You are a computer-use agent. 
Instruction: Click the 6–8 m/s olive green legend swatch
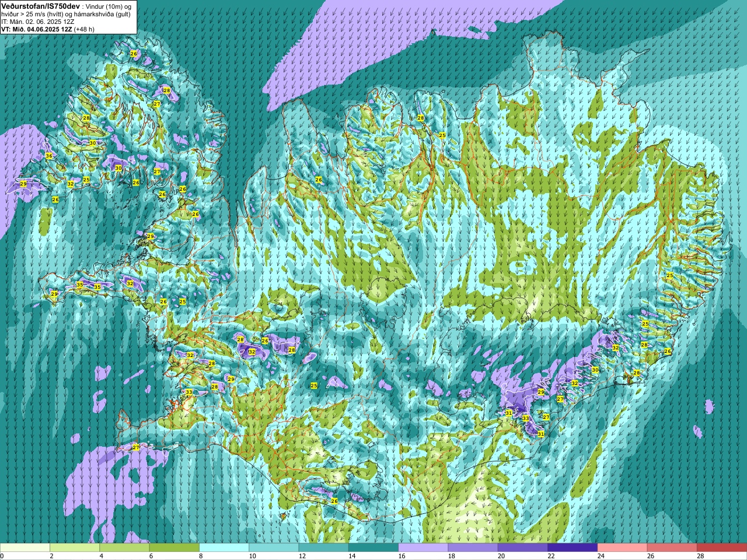coord(174,548)
